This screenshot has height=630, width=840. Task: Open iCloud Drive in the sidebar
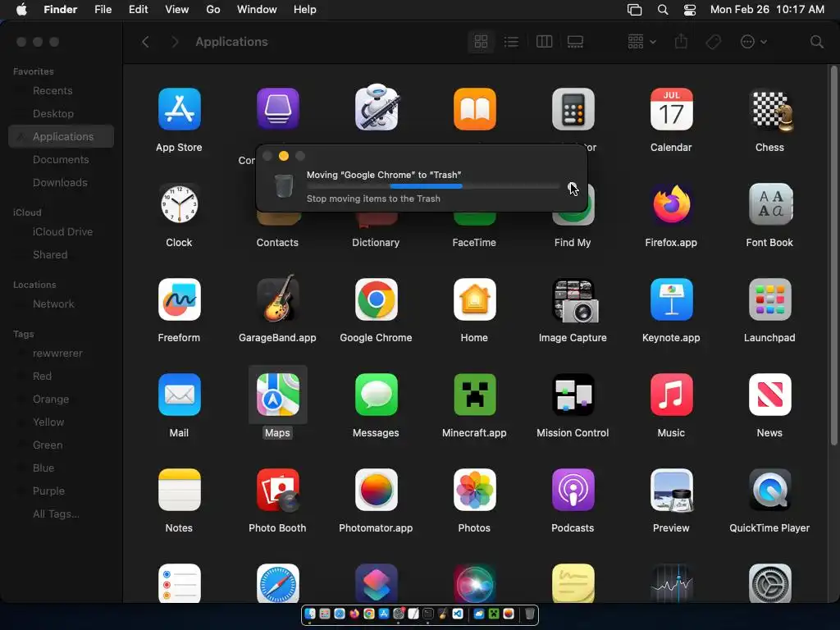[x=61, y=232]
